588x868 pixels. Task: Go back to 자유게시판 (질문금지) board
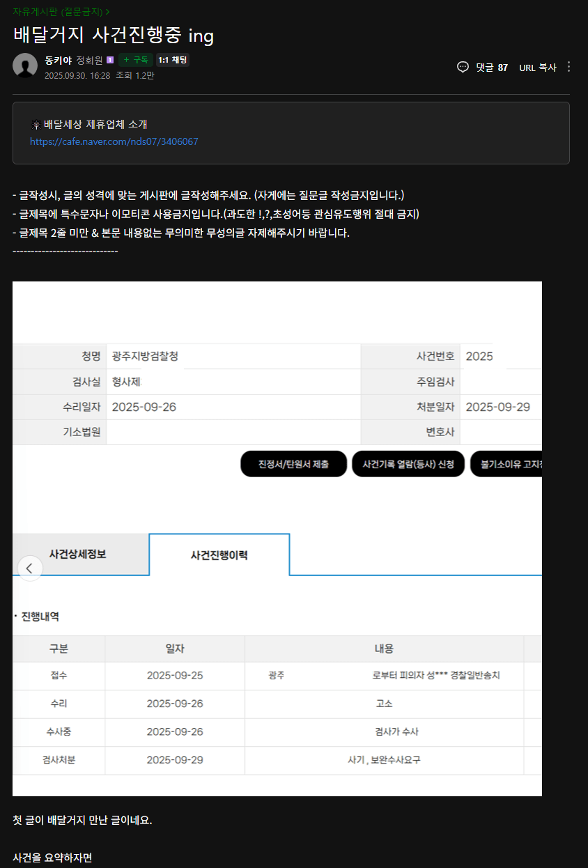pos(54,12)
